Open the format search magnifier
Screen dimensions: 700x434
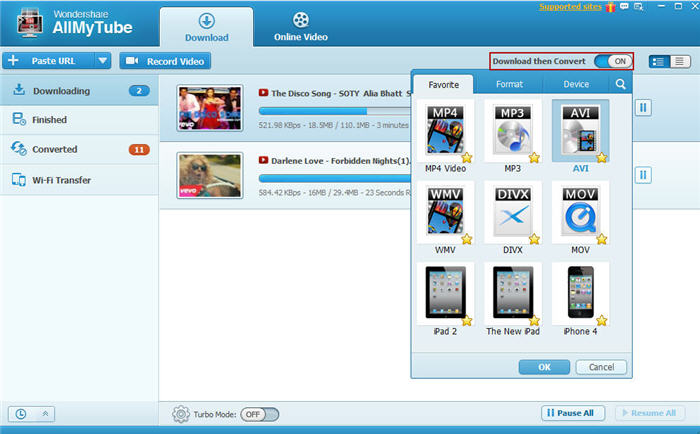620,84
